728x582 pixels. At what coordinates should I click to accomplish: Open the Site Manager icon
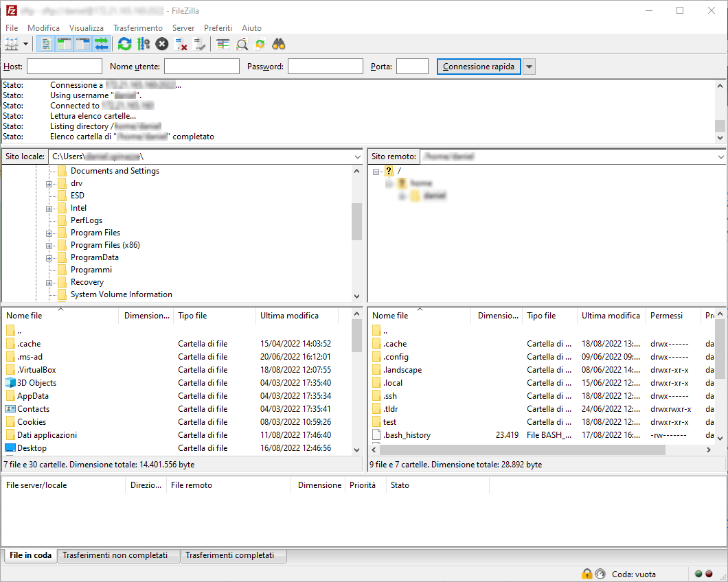tap(12, 45)
